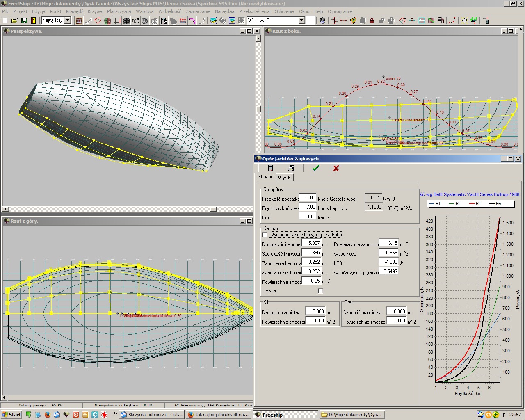525x420 pixels.
Task: Click the printer icon in resistance dialog
Action: click(291, 168)
